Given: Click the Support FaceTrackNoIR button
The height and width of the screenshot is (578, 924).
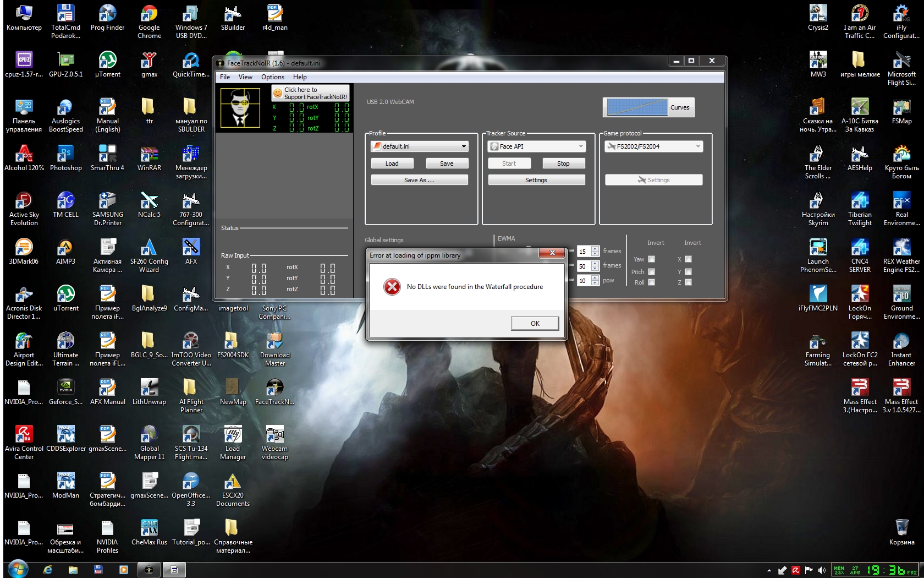Looking at the screenshot, I should [x=310, y=93].
